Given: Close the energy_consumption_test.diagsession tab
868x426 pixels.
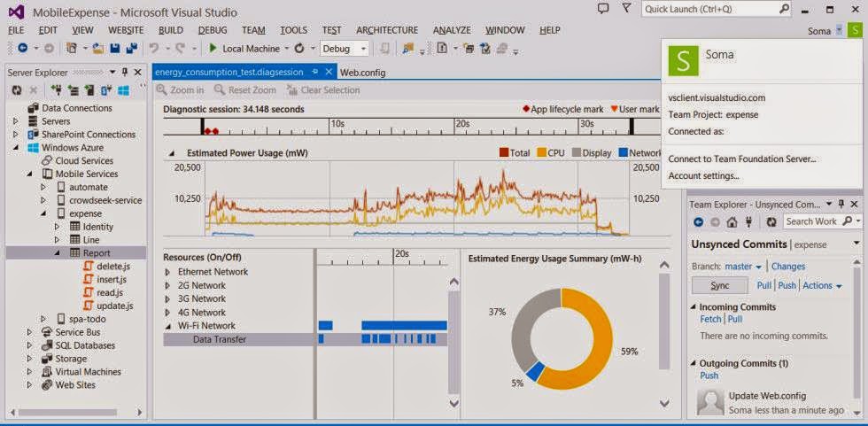Looking at the screenshot, I should 329,72.
